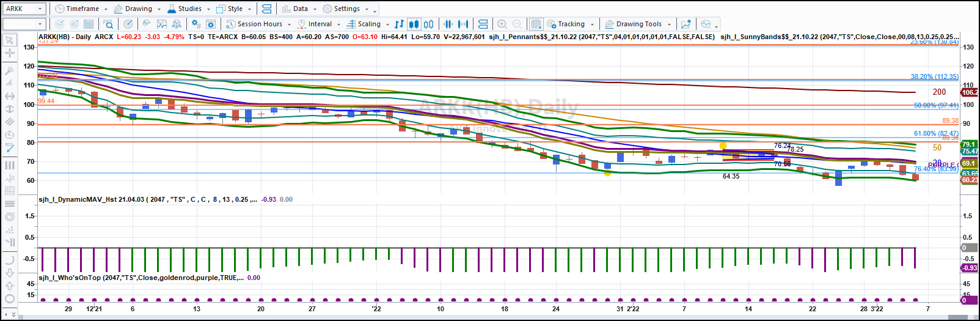This screenshot has height=321, width=980.
Task: Open the Scaling dropdown
Action: (x=368, y=24)
